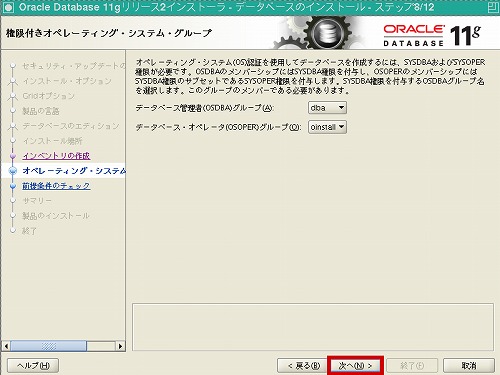The image size is (500, 375).
Task: Click the maximize icon in title bar corner
Action: click(493, 7)
